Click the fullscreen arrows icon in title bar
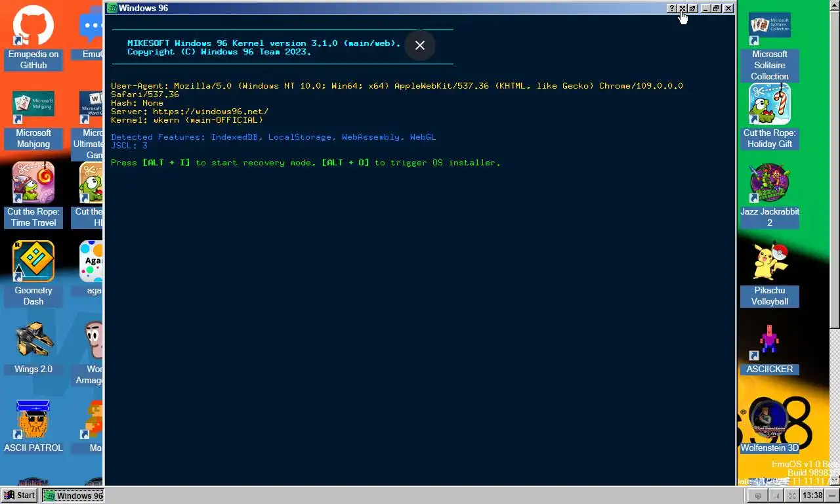This screenshot has width=840, height=504. click(x=682, y=9)
